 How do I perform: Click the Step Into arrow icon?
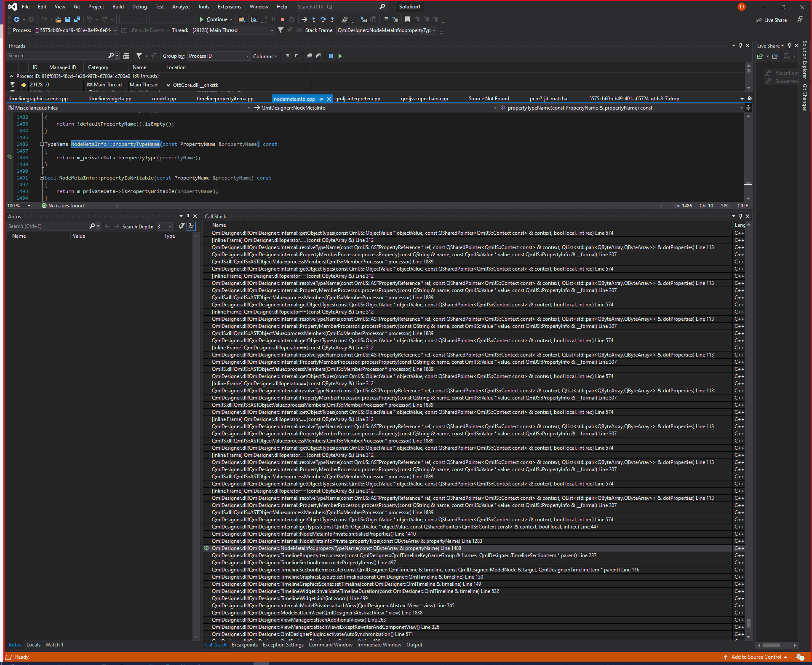314,19
